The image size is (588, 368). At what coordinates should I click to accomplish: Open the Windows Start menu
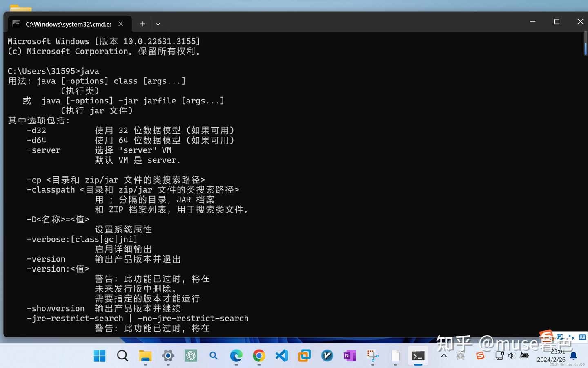(99, 356)
